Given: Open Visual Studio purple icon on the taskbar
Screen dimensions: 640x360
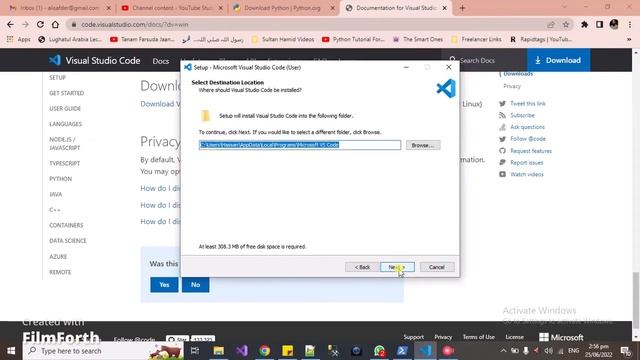Looking at the screenshot, I should click(x=242, y=351).
